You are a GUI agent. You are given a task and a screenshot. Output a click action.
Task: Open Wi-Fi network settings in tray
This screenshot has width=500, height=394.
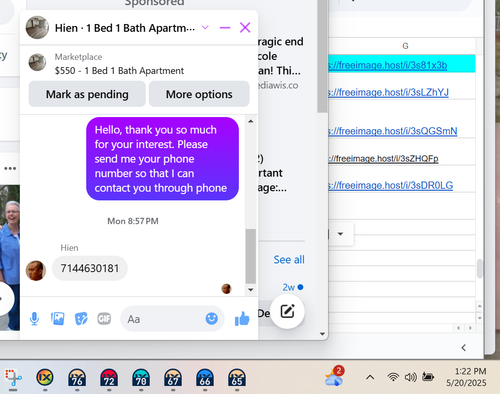click(x=393, y=377)
